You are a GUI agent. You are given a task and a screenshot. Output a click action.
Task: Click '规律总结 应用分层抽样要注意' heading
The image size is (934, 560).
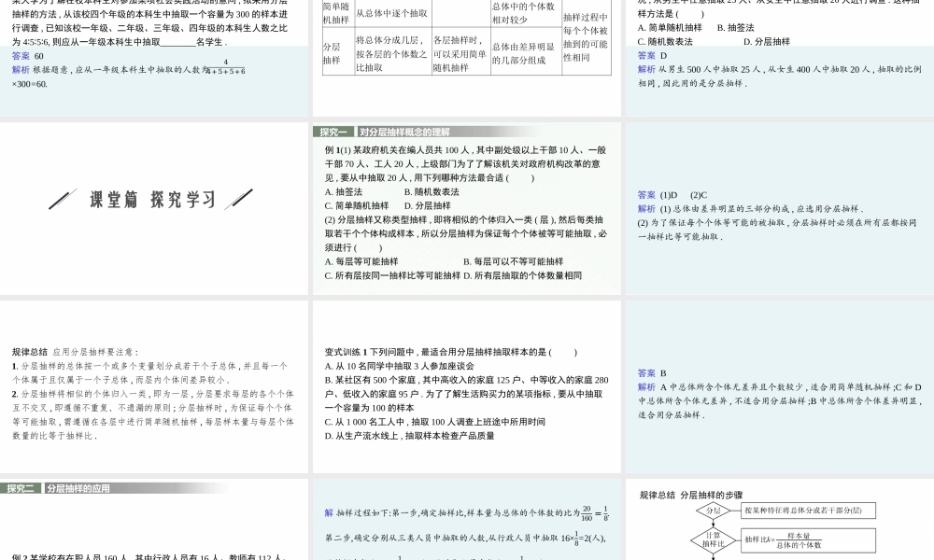click(x=76, y=352)
